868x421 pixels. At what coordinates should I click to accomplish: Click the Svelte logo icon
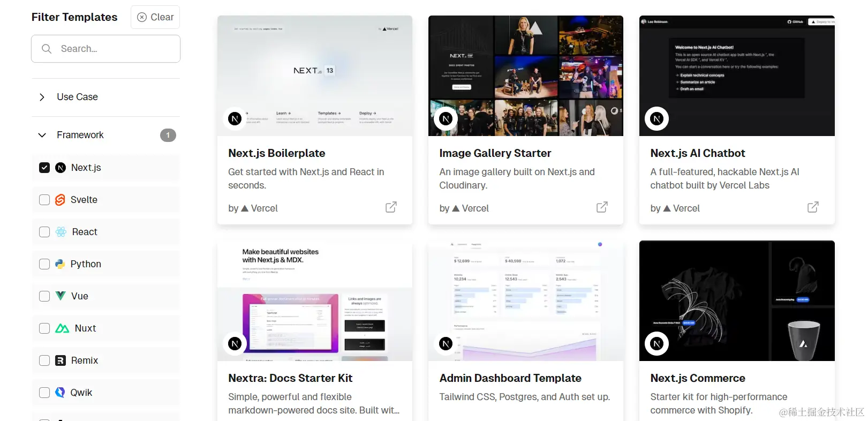pyautogui.click(x=61, y=200)
